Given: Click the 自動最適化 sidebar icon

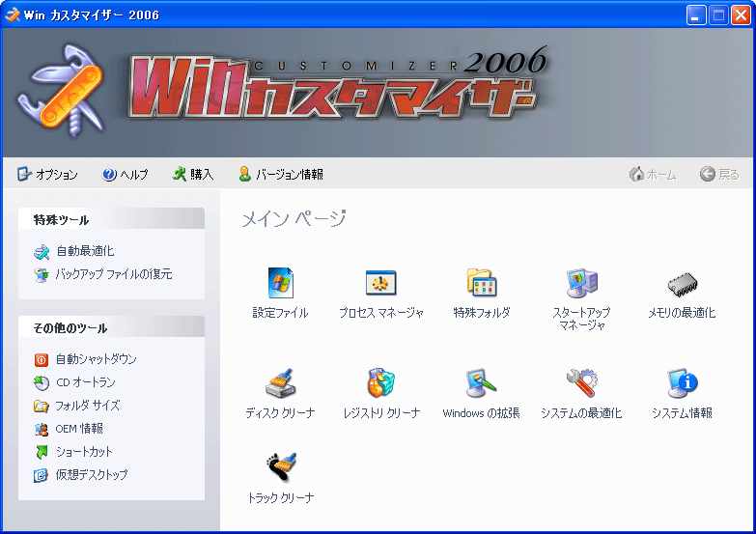Looking at the screenshot, I should pyautogui.click(x=42, y=251).
